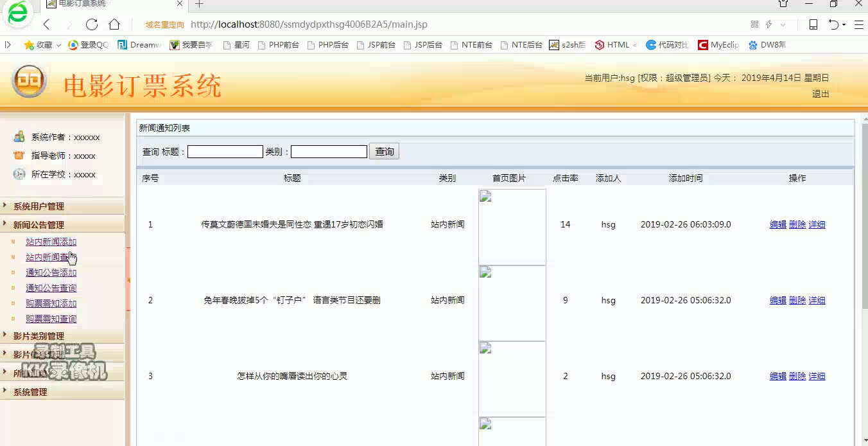Screen dimensions: 868x446
Task: Open Dreamweaver bookmark
Action: coord(139,45)
